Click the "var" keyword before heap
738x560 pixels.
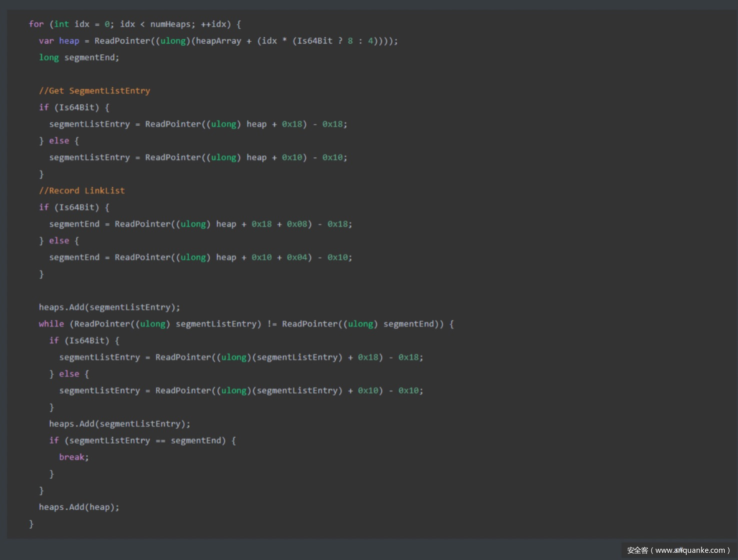46,41
